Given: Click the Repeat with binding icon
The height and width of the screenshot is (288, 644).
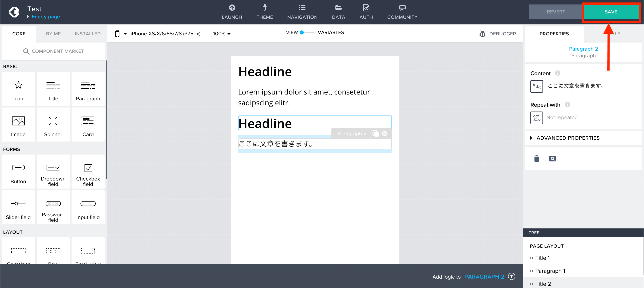Looking at the screenshot, I should coord(536,118).
